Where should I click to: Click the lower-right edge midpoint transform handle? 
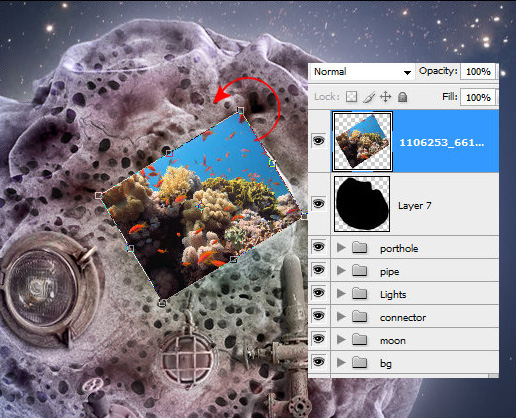pyautogui.click(x=234, y=259)
